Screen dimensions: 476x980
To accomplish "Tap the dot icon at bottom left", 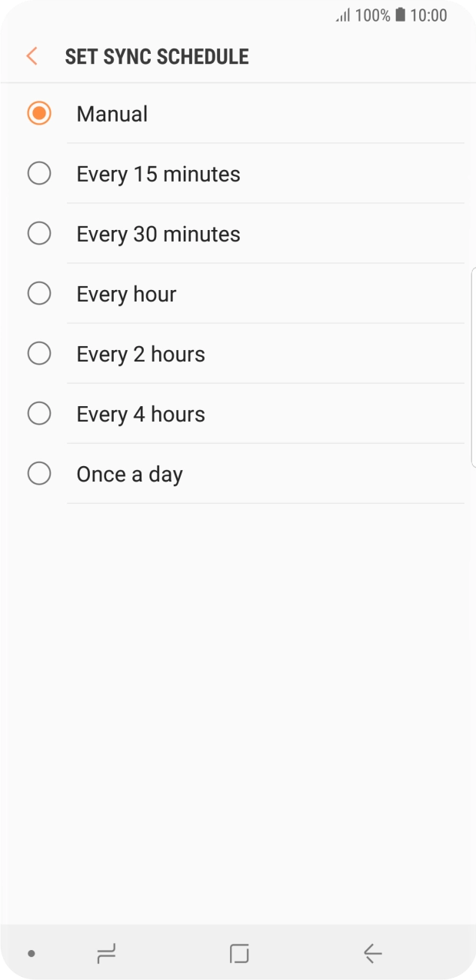I will pyautogui.click(x=30, y=953).
